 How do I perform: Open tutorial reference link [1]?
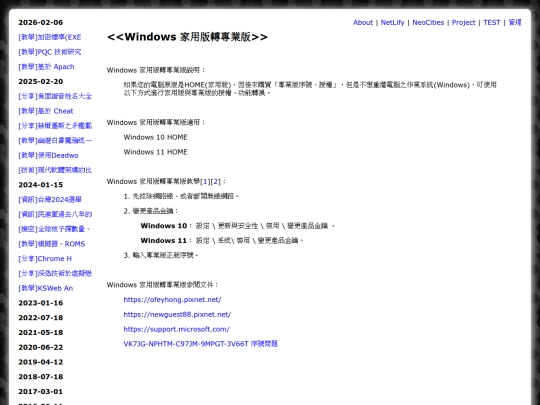coord(205,181)
